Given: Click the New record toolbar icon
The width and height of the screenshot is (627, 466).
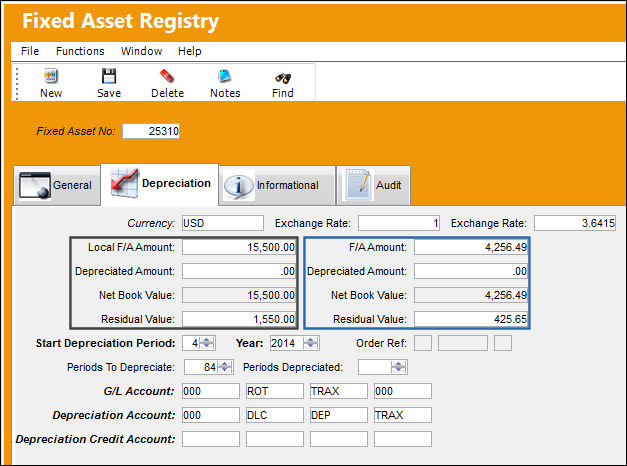Looking at the screenshot, I should pos(51,76).
